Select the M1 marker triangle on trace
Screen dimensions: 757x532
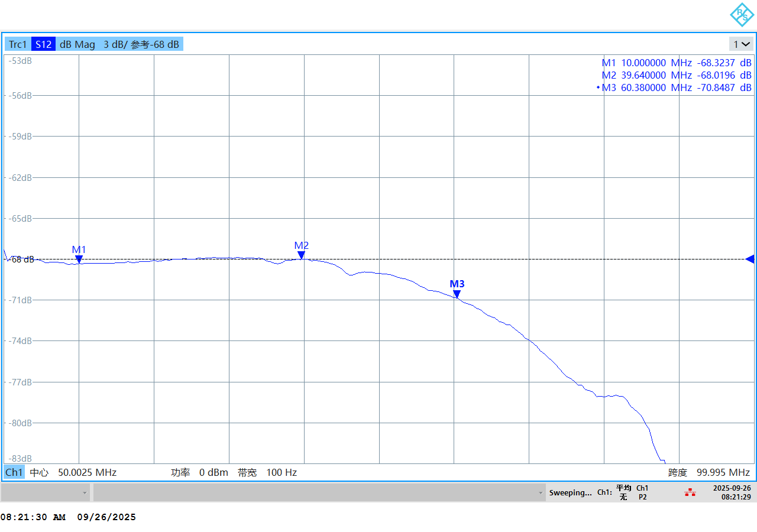tap(79, 259)
